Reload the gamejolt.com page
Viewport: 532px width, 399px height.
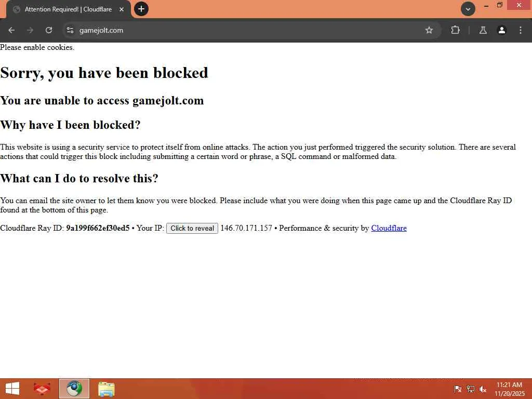[49, 30]
